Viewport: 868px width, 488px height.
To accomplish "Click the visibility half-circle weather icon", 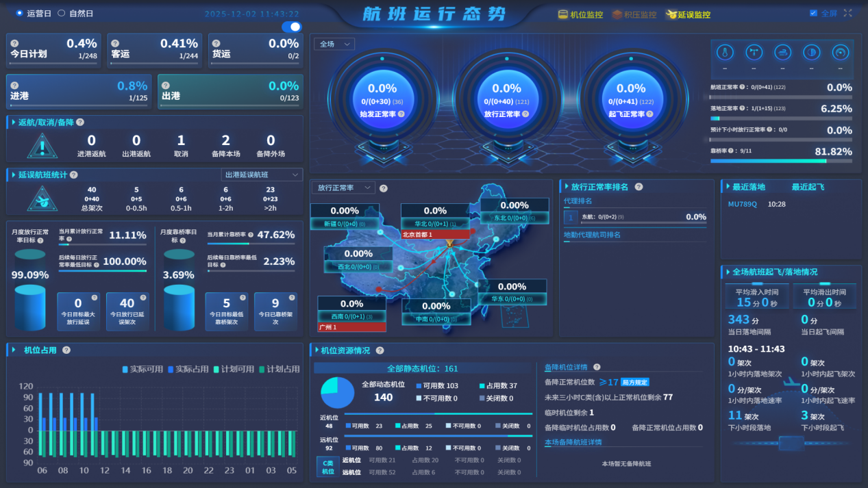I will [811, 53].
